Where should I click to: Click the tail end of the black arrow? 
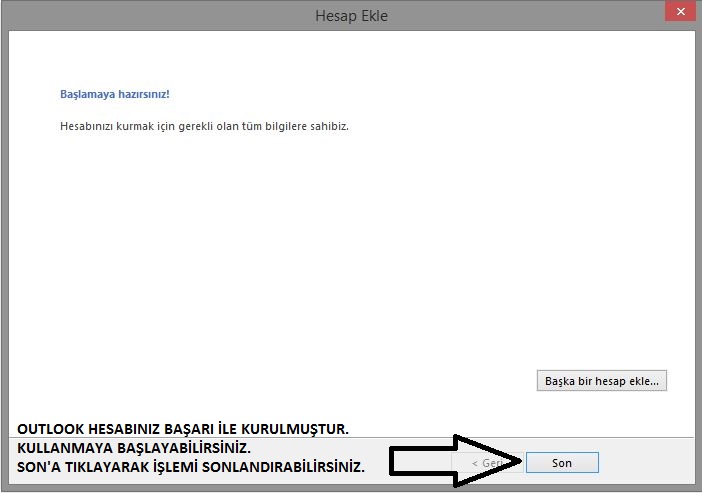point(396,462)
